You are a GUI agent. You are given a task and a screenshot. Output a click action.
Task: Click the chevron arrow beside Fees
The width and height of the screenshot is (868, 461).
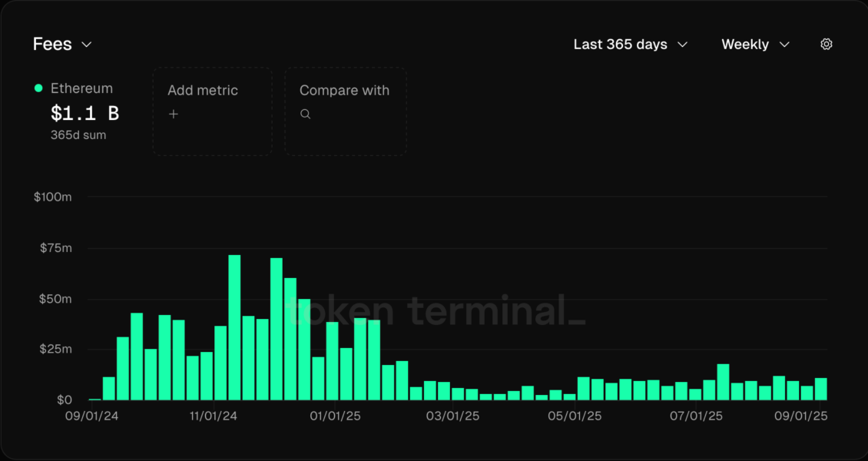click(x=87, y=45)
